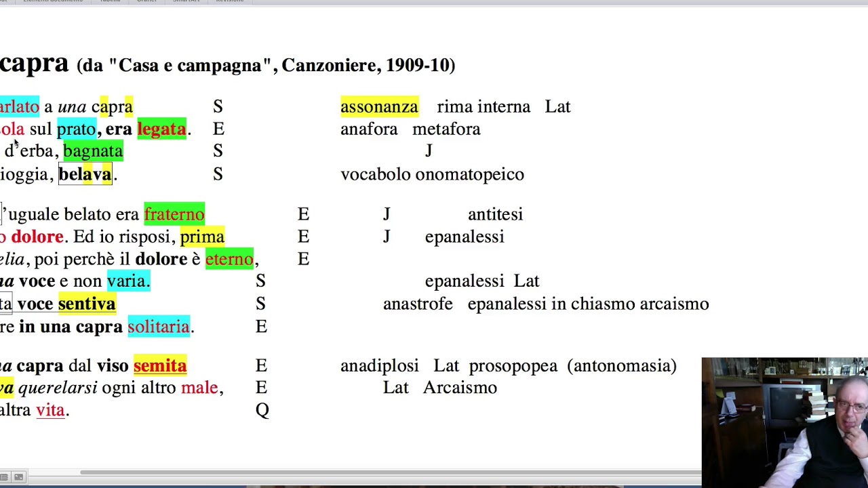Click the green highlighted word "eterno"
868x488 pixels.
229,259
